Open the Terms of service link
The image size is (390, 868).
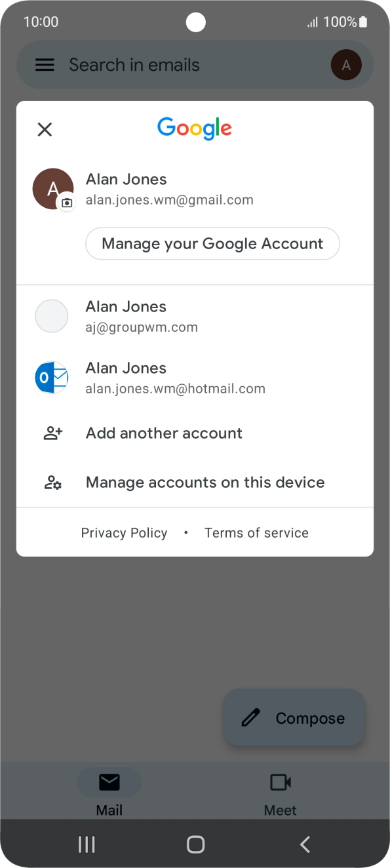tap(256, 532)
